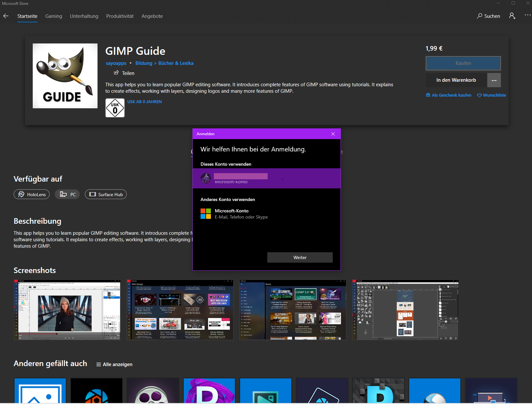
Task: Click the GIMP Guide title
Action: pos(135,51)
